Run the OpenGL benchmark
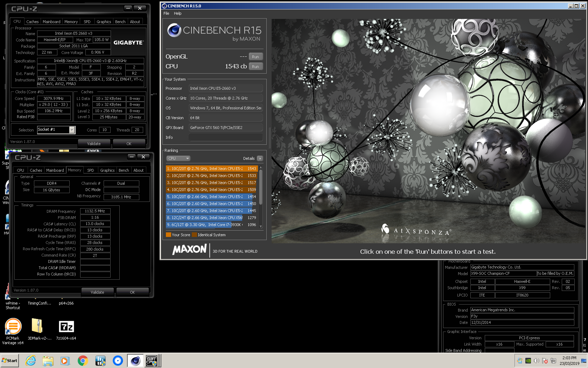 click(255, 57)
